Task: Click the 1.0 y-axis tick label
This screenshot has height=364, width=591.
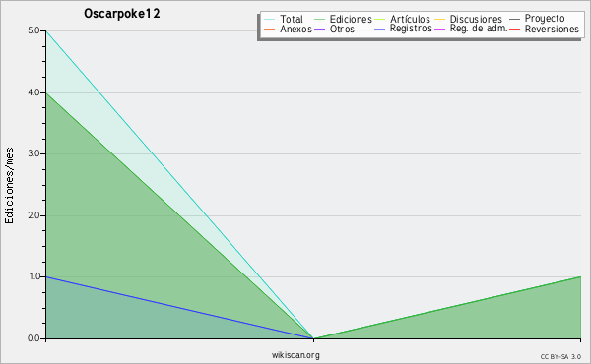Action: pos(33,276)
